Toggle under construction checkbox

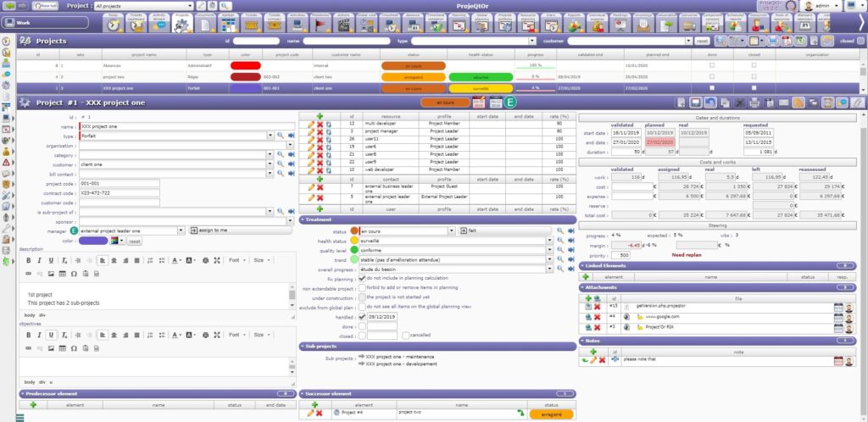point(362,297)
